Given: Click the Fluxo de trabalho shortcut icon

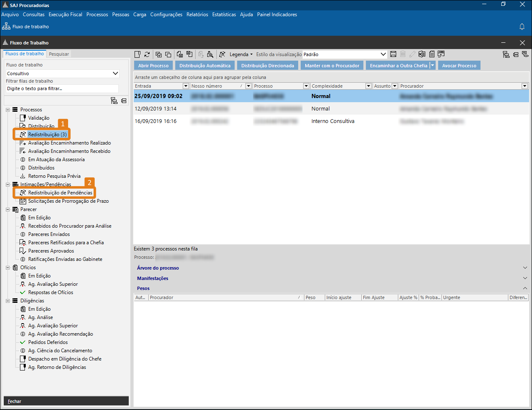Looking at the screenshot, I should (6, 27).
